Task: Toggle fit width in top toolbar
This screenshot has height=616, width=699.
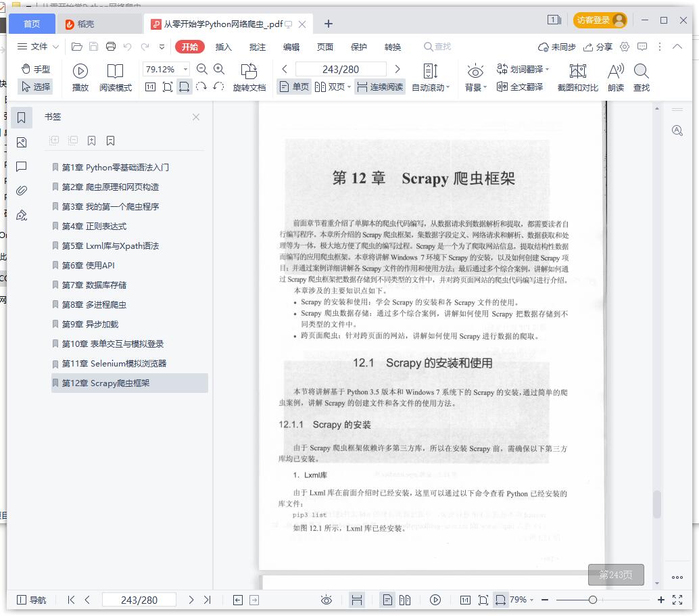Action: [184, 87]
